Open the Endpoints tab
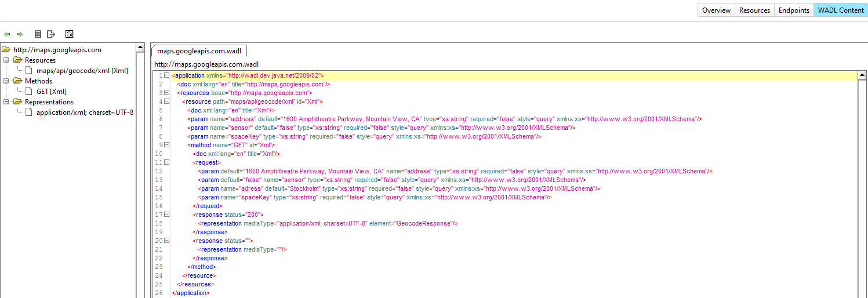Image resolution: width=868 pixels, height=298 pixels. tap(794, 10)
